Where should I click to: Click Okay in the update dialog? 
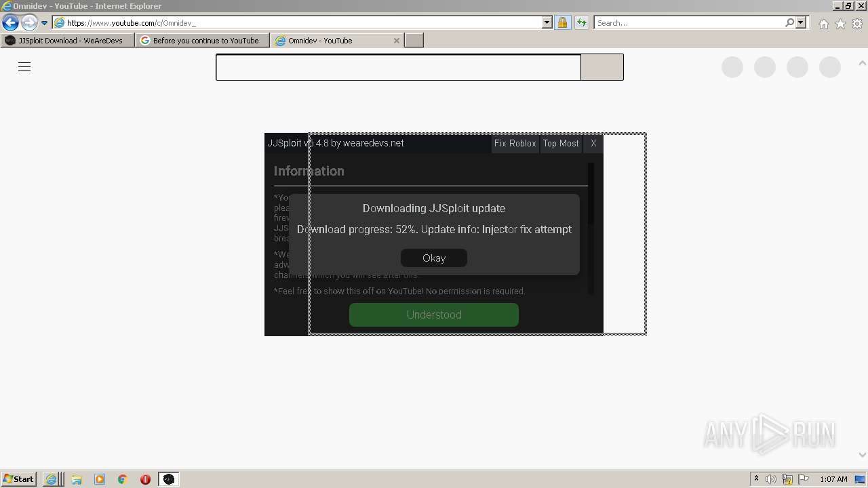coord(434,258)
